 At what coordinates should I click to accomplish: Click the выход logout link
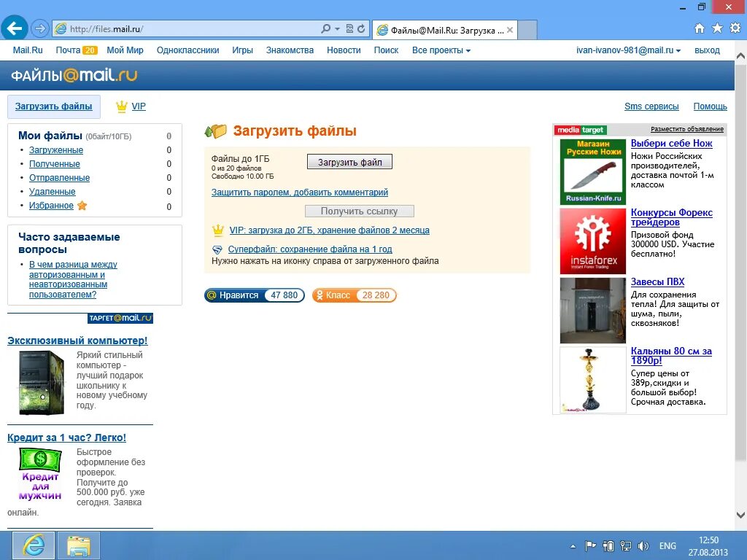click(707, 50)
